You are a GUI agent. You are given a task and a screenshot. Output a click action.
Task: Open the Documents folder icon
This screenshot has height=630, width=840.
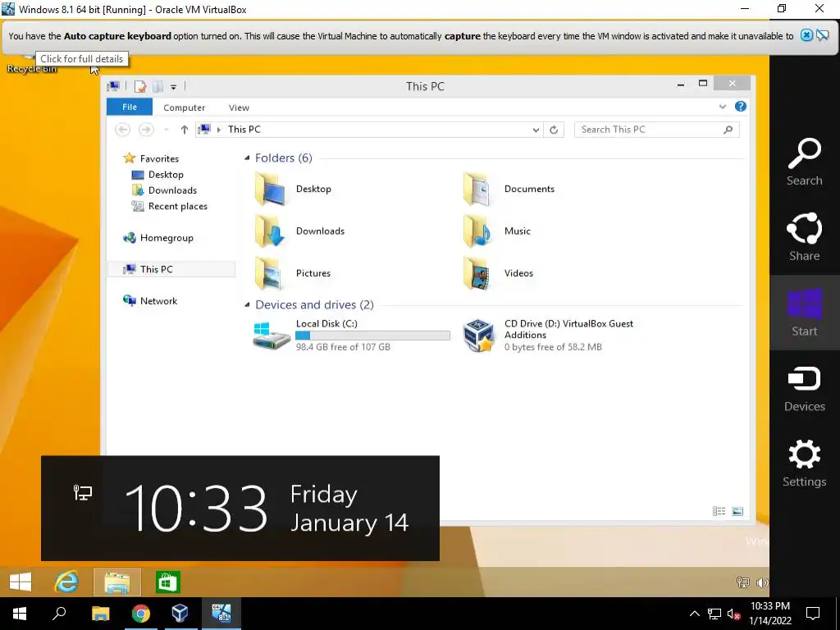click(x=477, y=189)
